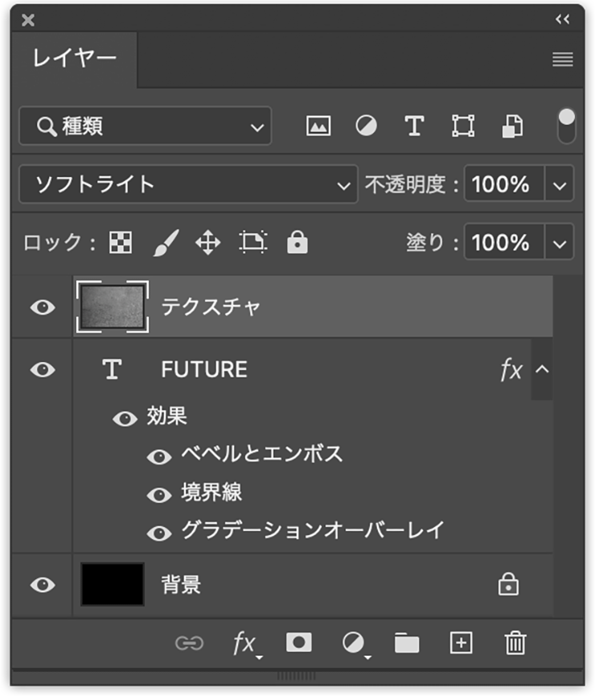Filter layers by pixel image type

(318, 126)
